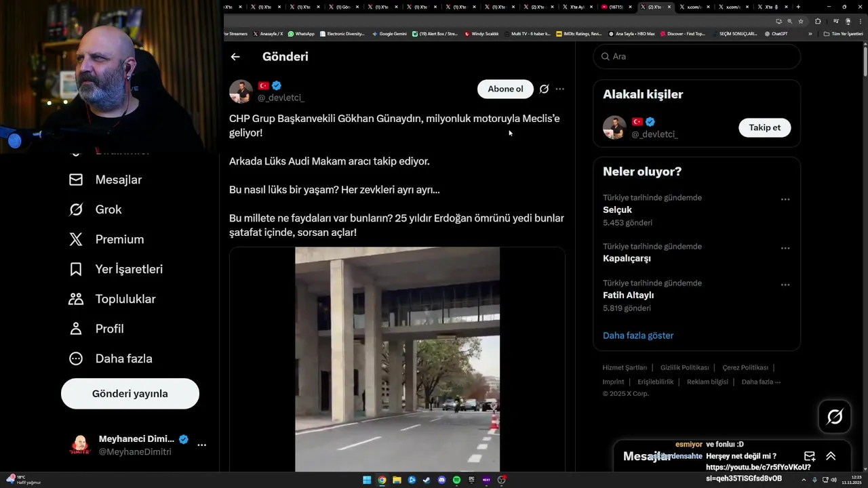Focus the Ara search field
Viewport: 868px width, 488px height.
(x=696, y=56)
